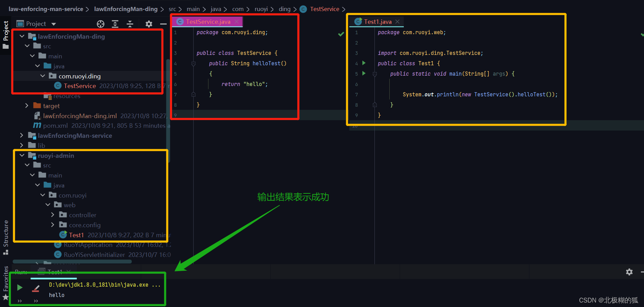This screenshot has width=644, height=307.
Task: Click the import com.ruoyi.ding.TestService line
Action: pos(430,53)
